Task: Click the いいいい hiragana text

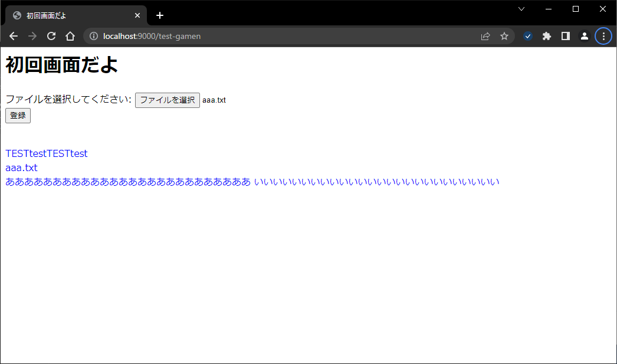Action: pyautogui.click(x=376, y=182)
